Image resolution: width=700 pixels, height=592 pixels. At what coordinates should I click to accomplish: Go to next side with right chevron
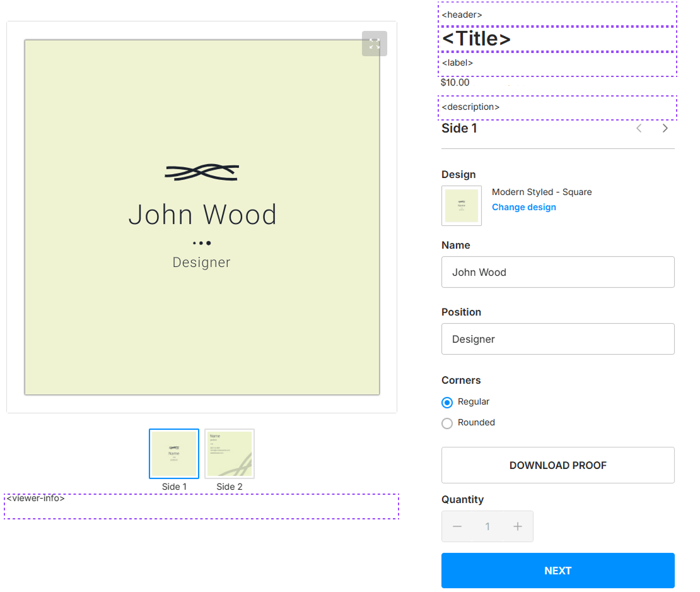(665, 129)
